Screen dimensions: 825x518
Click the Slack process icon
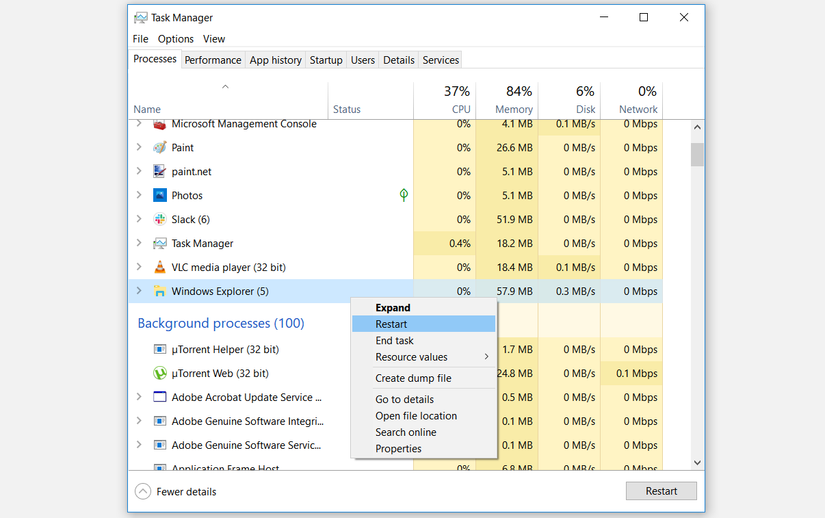click(x=159, y=219)
